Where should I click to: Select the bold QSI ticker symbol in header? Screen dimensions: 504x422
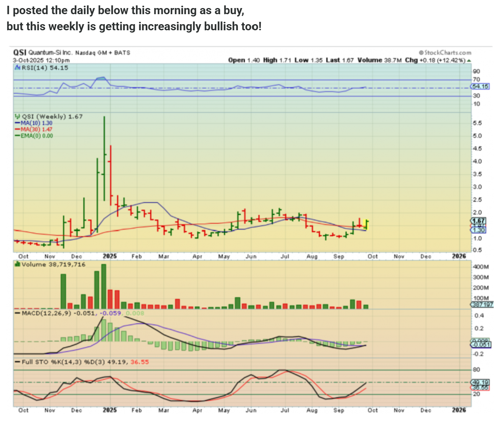pyautogui.click(x=20, y=53)
